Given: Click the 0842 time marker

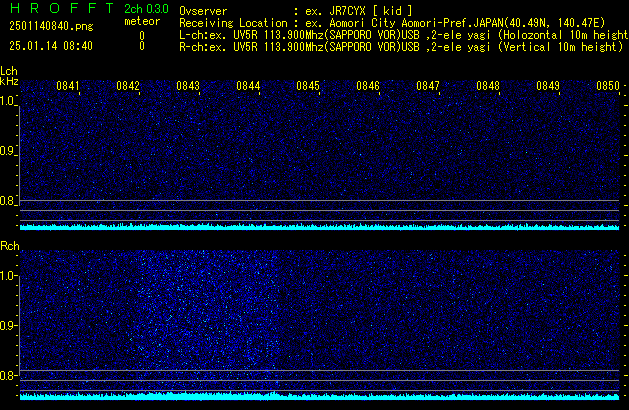Looking at the screenshot, I should (x=128, y=86).
